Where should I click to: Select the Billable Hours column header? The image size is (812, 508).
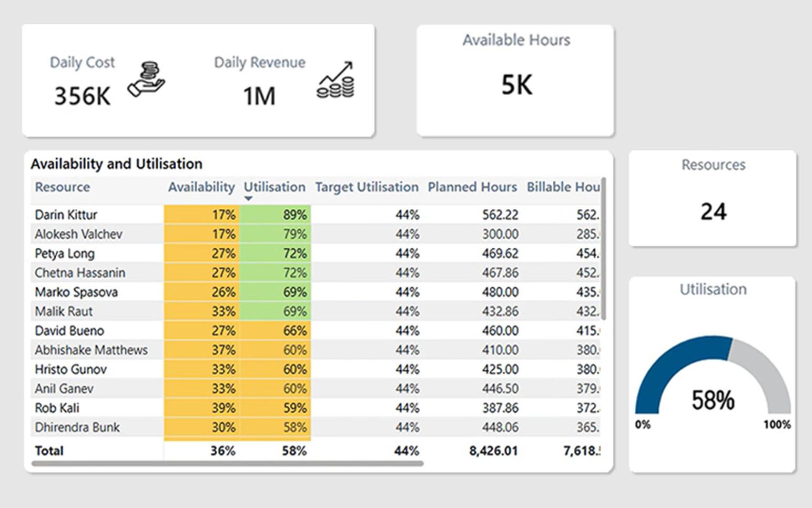(563, 187)
